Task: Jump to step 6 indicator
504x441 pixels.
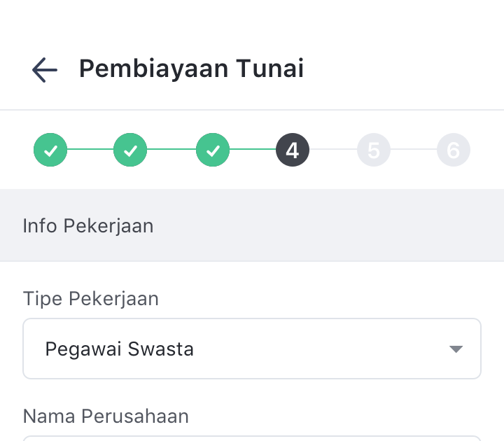Action: coord(453,150)
